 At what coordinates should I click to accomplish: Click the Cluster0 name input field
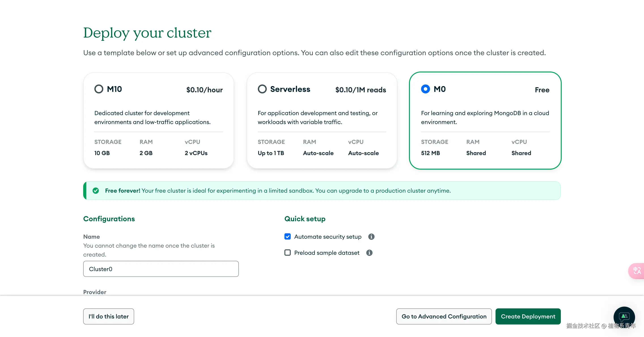pos(161,269)
